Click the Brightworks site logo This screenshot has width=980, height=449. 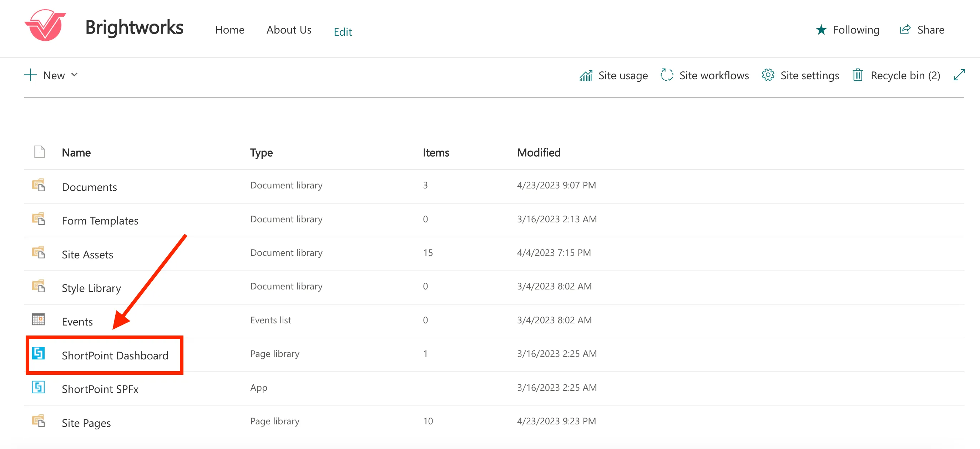point(45,25)
